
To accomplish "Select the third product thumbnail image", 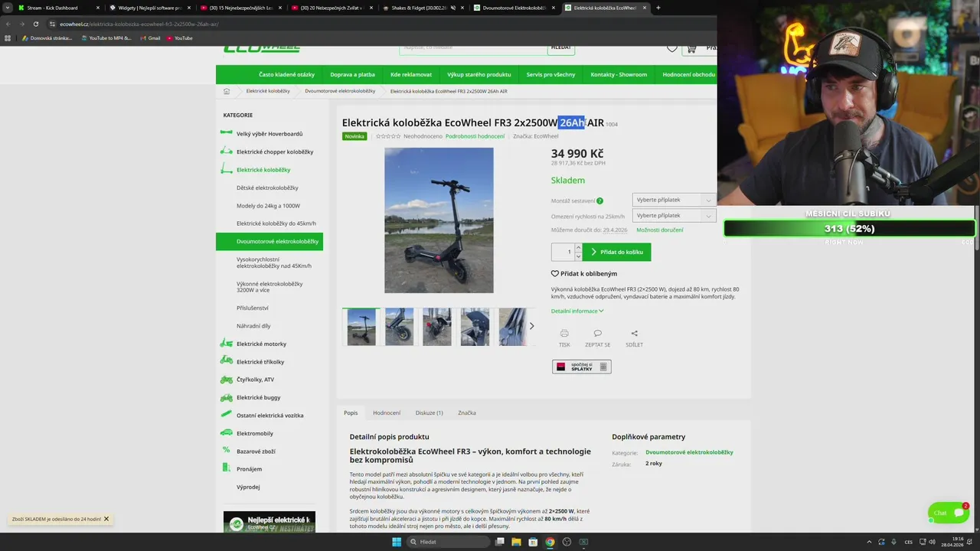I will (437, 327).
